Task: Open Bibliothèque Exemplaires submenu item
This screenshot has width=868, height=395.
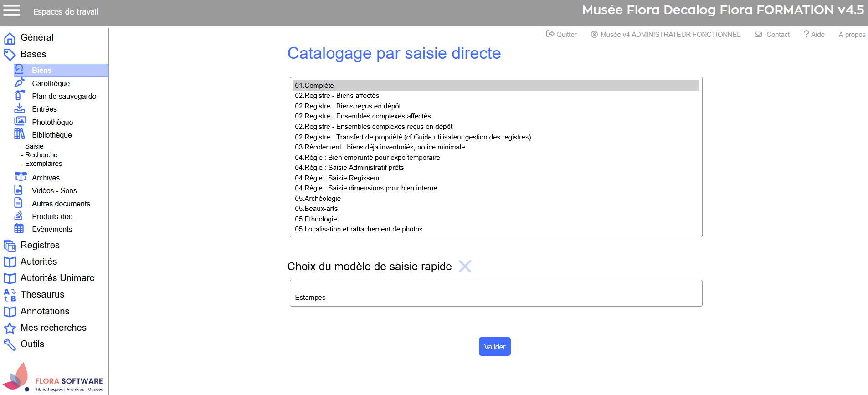Action: (x=43, y=164)
